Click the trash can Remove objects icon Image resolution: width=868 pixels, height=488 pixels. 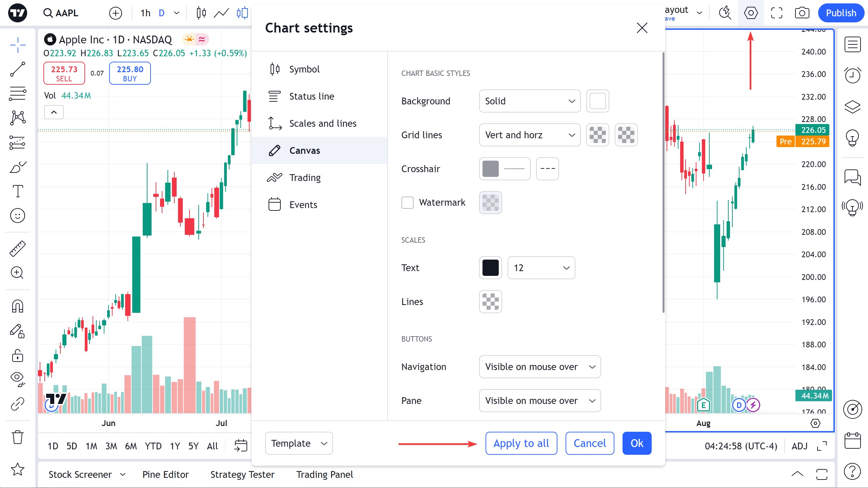click(18, 437)
